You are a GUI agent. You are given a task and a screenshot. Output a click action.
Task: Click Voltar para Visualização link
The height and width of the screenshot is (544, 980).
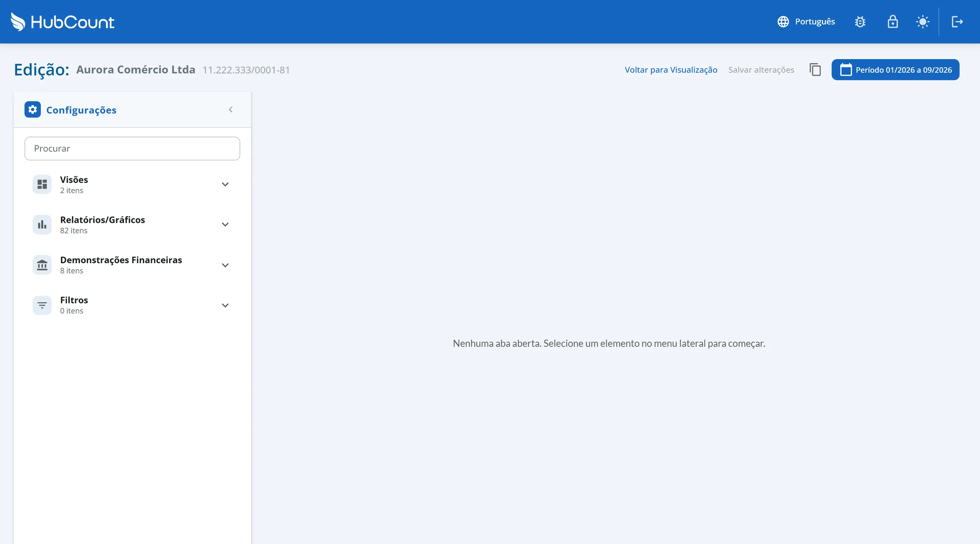click(671, 70)
